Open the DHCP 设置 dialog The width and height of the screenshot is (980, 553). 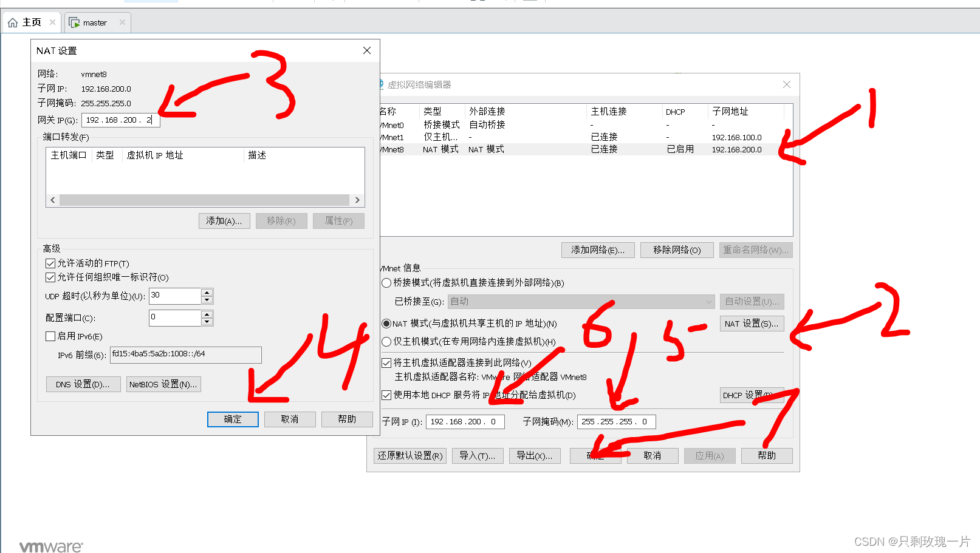tap(752, 395)
